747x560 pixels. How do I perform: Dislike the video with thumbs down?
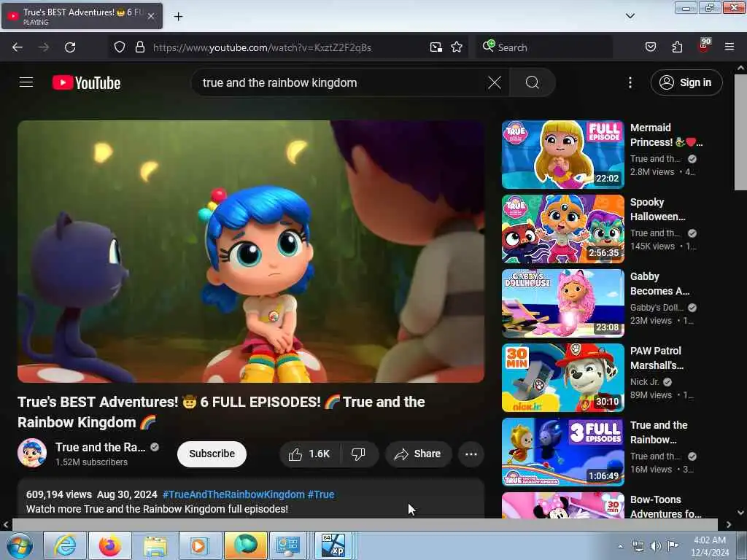pyautogui.click(x=358, y=454)
